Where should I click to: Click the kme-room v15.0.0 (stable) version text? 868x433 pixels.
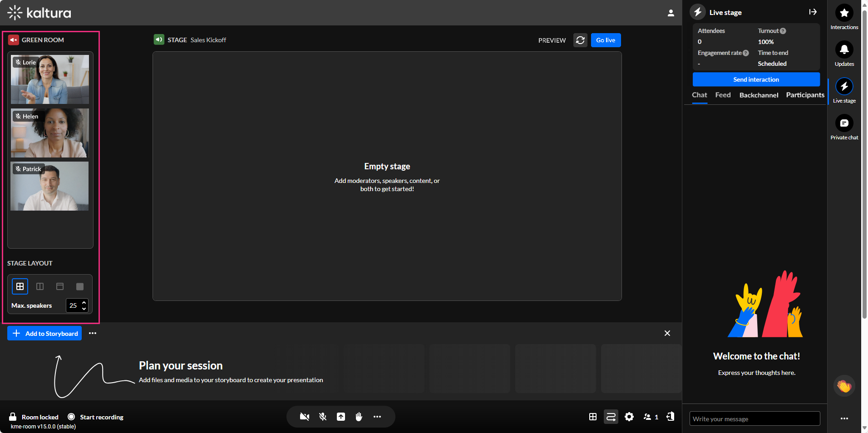43,427
